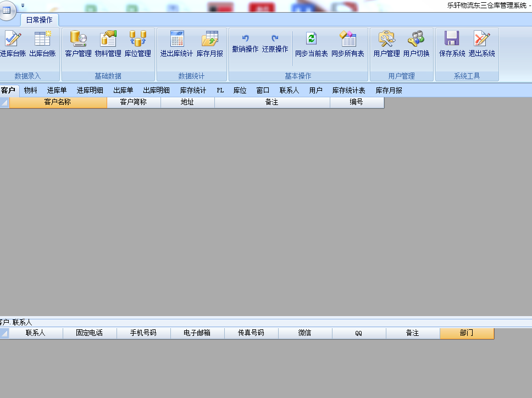Open quick access toolbar dropdown arrow
Viewport: 532px width, 398px height.
pos(23,5)
